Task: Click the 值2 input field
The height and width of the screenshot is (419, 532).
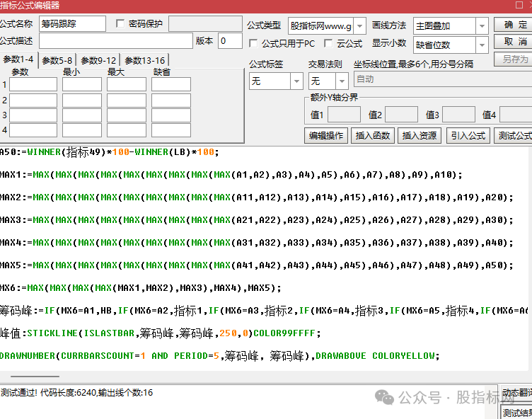Action: [401, 115]
